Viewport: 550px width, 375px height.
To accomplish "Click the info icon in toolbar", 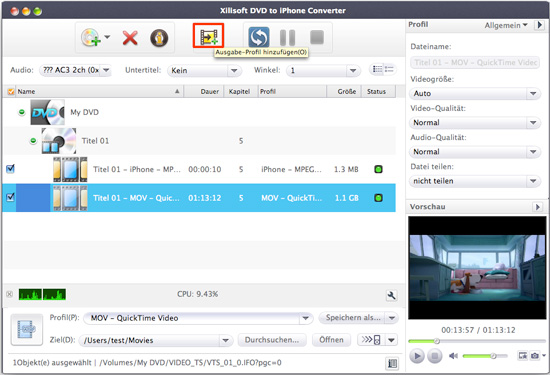I will [x=159, y=38].
